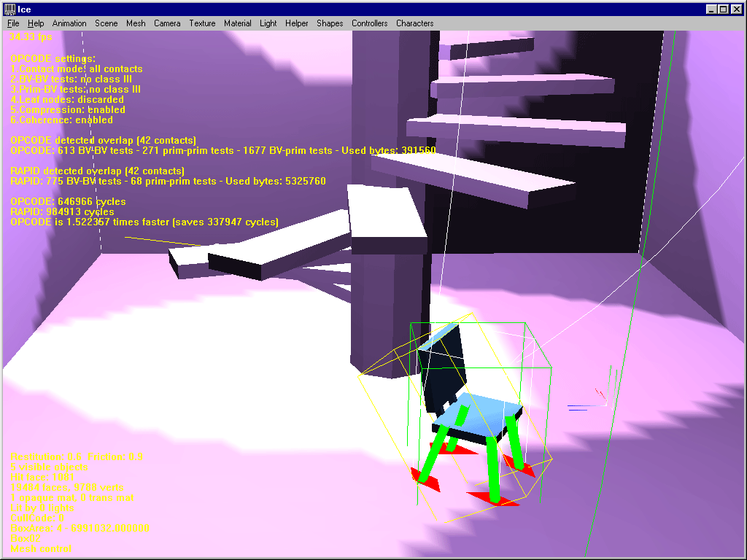747x560 pixels.
Task: Click '1.Contact mode: all contacts' line
Action: [76, 69]
